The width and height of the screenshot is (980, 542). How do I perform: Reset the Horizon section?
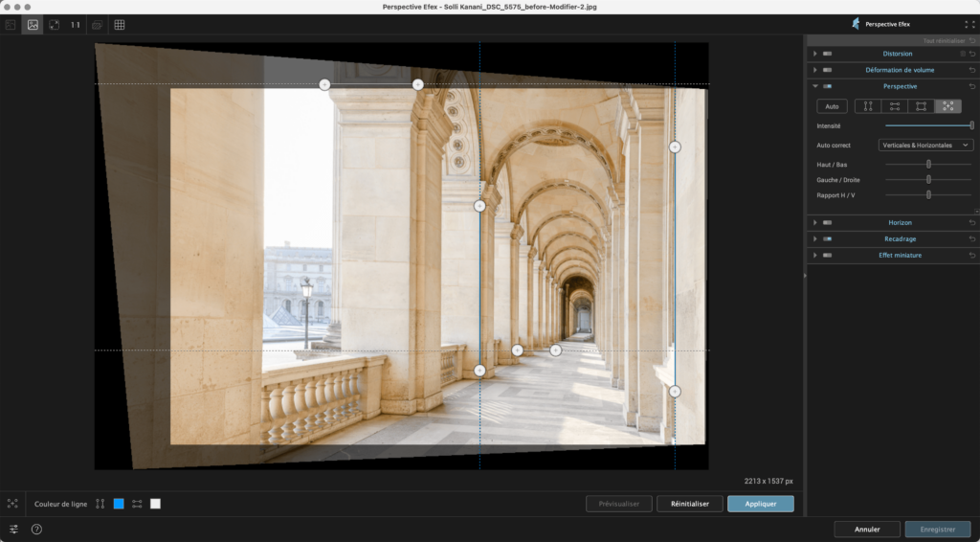click(972, 222)
